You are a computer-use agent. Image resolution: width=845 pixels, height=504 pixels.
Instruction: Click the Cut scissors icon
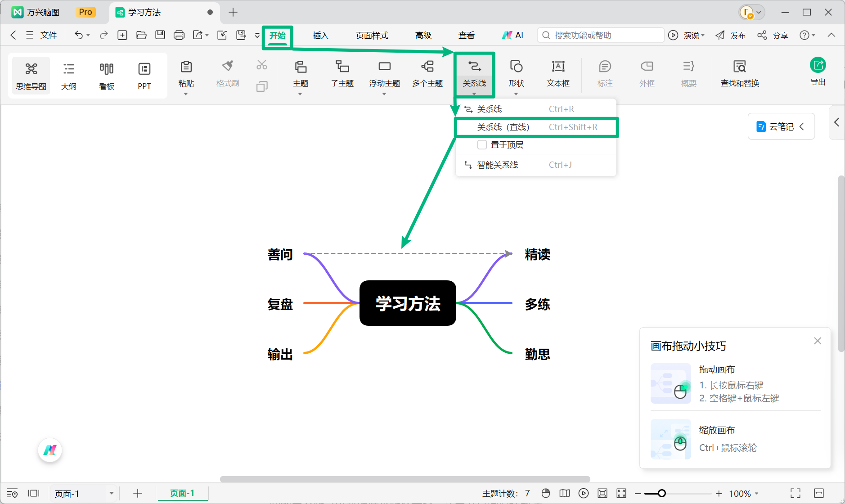262,65
